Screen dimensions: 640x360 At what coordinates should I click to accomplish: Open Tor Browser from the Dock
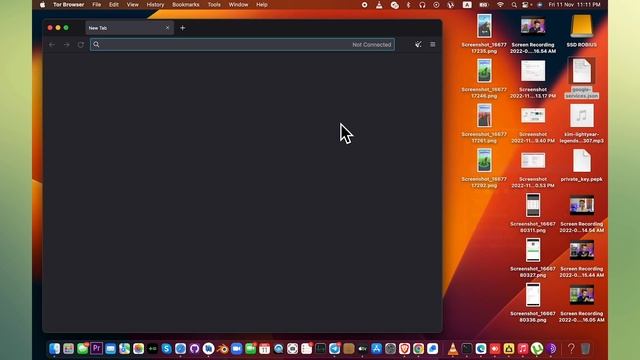pos(551,348)
